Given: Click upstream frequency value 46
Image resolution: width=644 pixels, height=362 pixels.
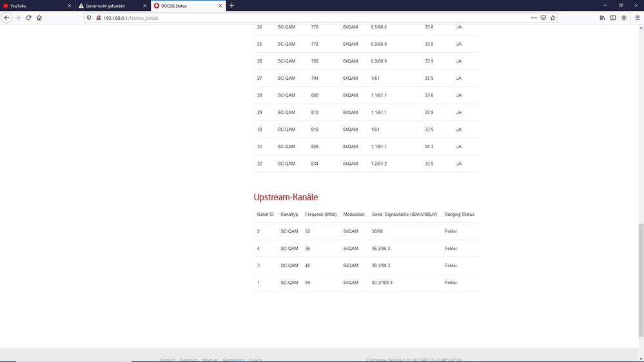Looking at the screenshot, I should (307, 265).
